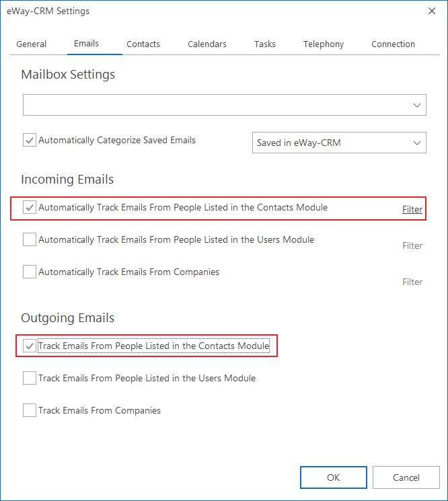Click the Cancel button
The image size is (448, 501).
tap(406, 477)
